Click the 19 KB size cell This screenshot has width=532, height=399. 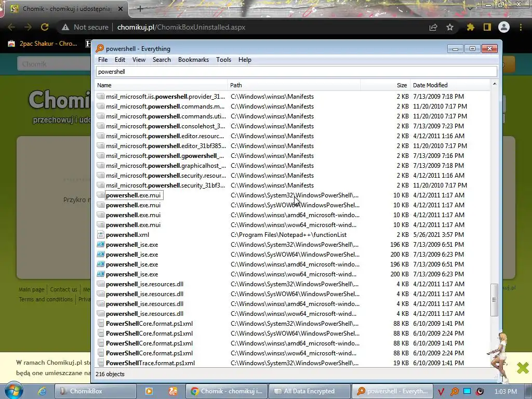[x=401, y=363]
